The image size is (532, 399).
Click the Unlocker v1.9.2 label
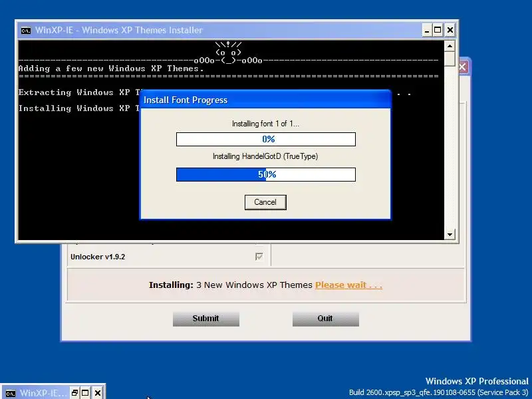[98, 257]
